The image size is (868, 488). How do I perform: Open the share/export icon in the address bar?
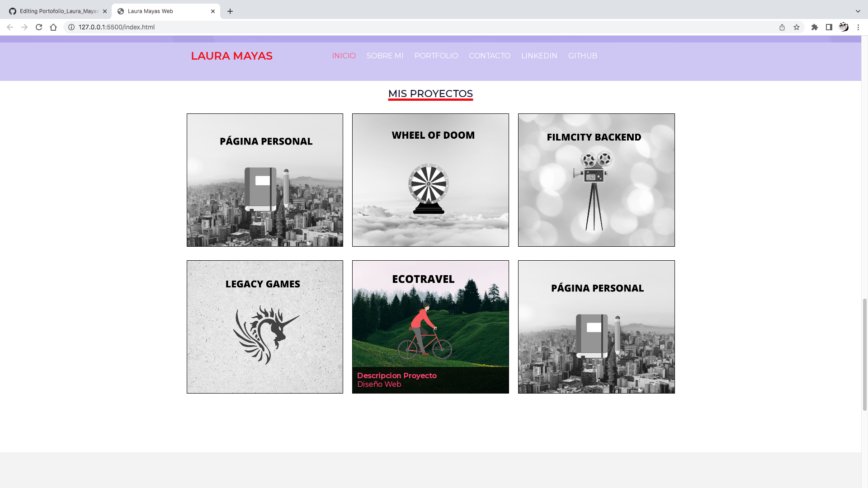tap(782, 27)
